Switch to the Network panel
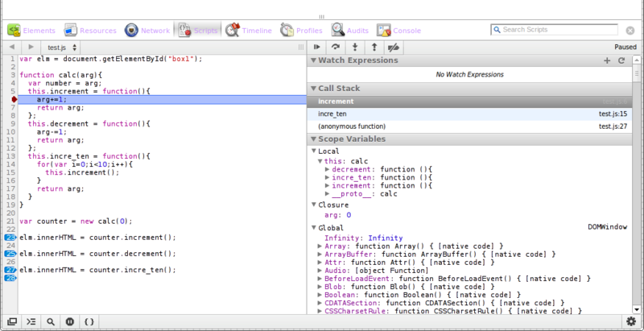 click(147, 31)
